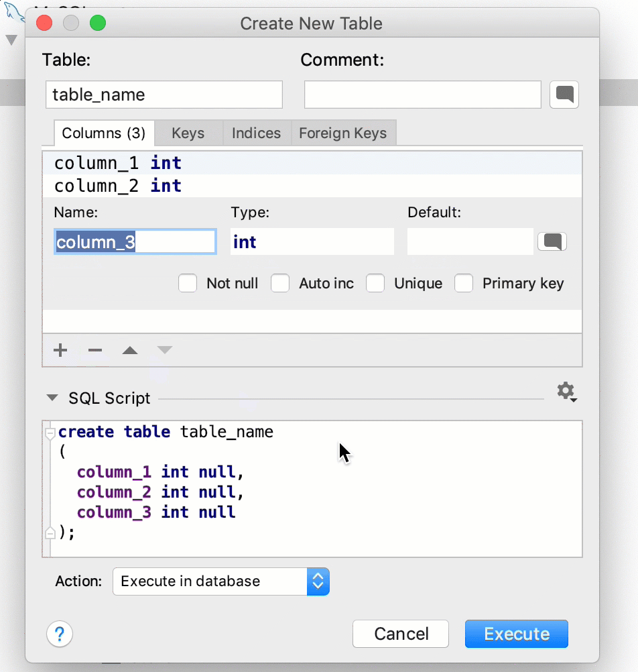The height and width of the screenshot is (672, 638).
Task: Close the Create New Table dialog
Action: pos(44,23)
